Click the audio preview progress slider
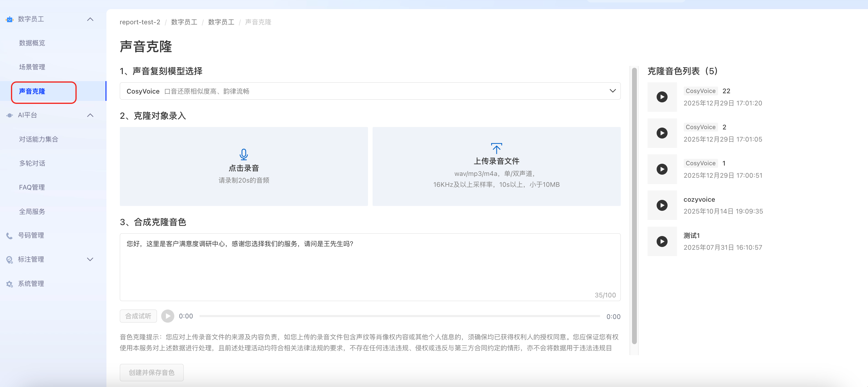Screen dimensions: 868x387 pyautogui.click(x=399, y=316)
